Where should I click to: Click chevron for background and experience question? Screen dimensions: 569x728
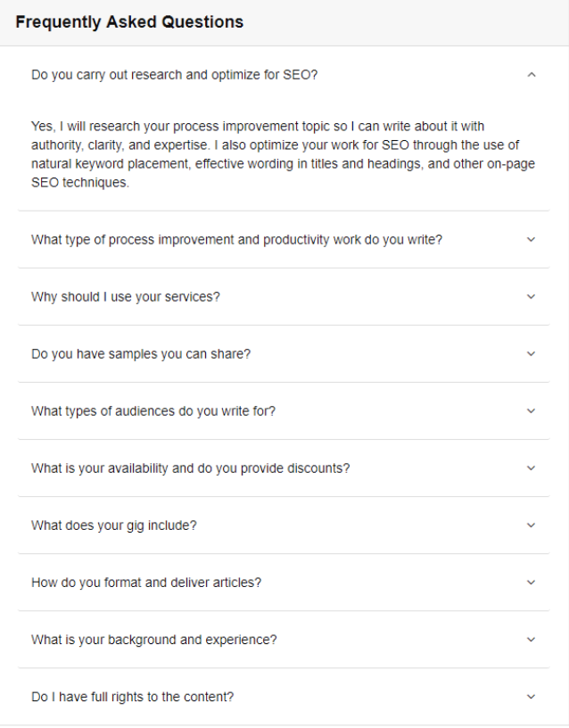532,639
